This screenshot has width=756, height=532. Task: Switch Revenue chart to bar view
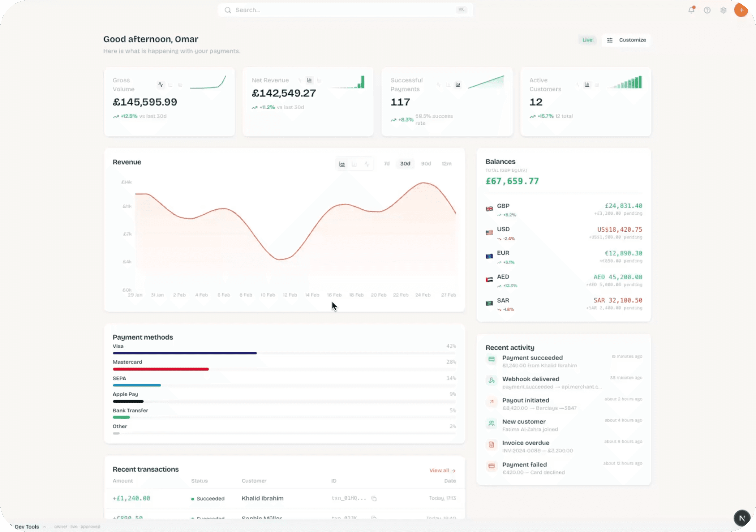pos(354,164)
